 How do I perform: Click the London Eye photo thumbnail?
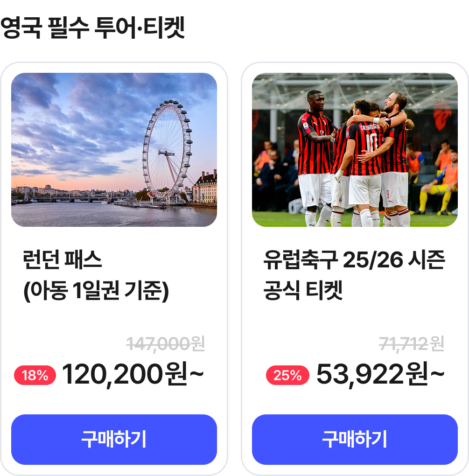[x=114, y=150]
